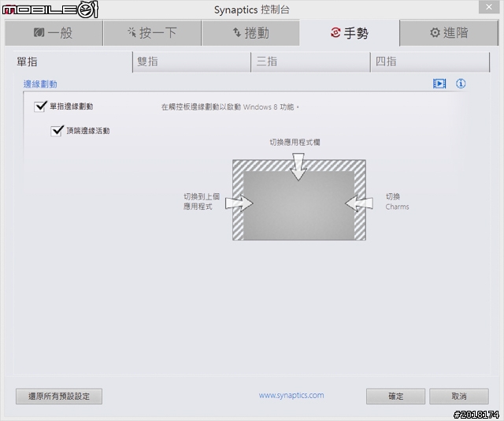Click the 還原所有預設設定 button

click(x=59, y=397)
